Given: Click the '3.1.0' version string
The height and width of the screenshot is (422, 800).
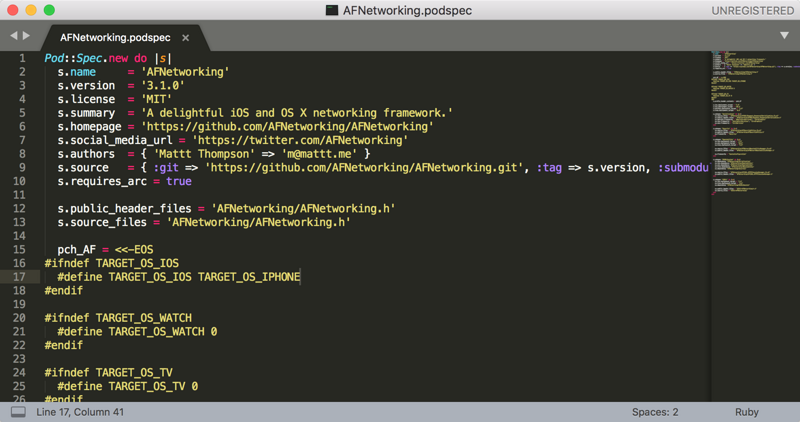Looking at the screenshot, I should click(163, 86).
